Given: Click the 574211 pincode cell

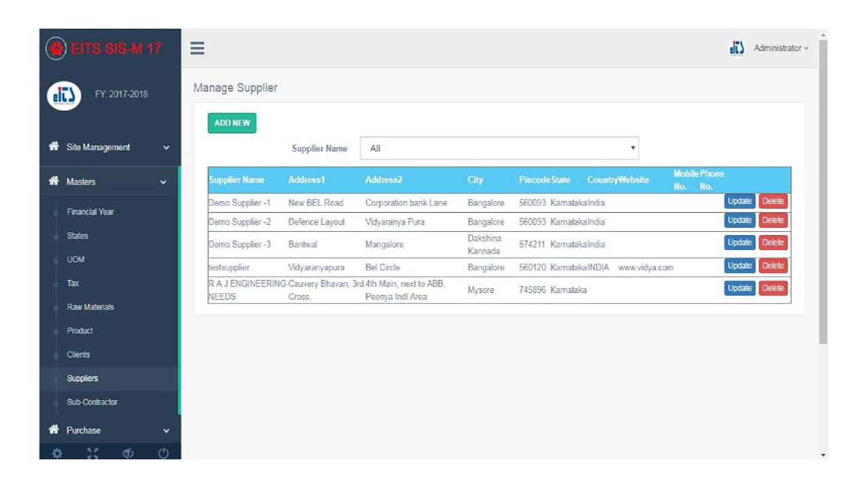Looking at the screenshot, I should (x=532, y=244).
